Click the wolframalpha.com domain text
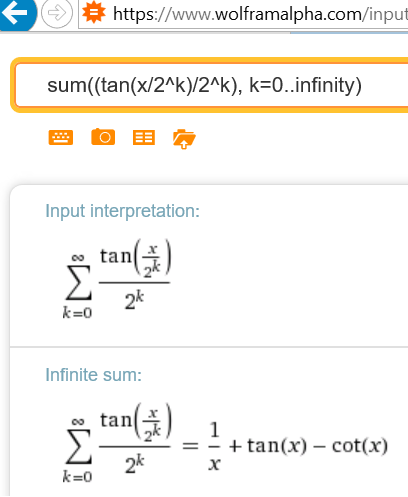The image size is (408, 497). 289,14
